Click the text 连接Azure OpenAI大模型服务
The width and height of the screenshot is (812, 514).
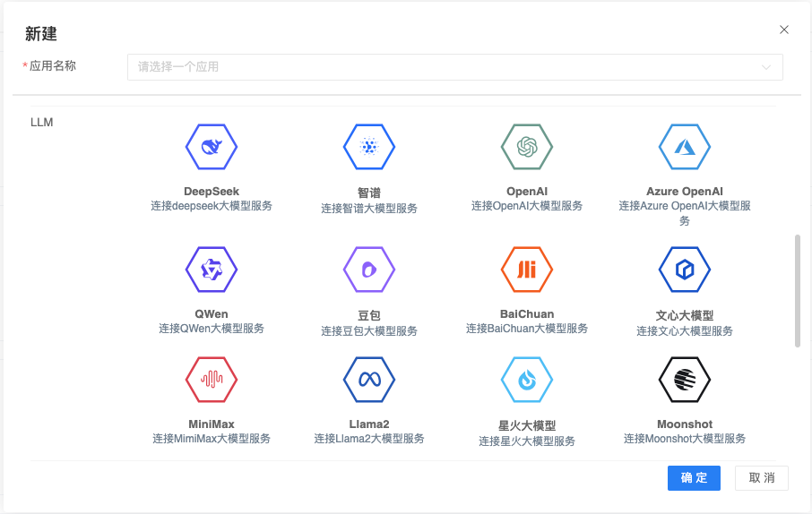pyautogui.click(x=685, y=213)
